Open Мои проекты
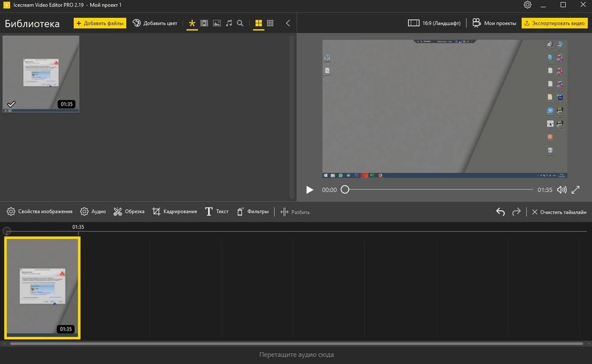 coord(494,23)
